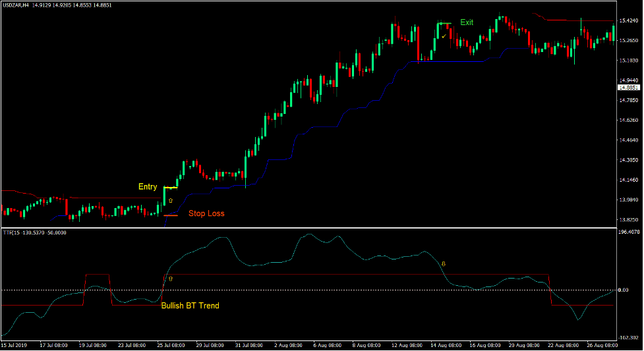The image size is (644, 351).
Task: Click the 23 Jul 08:00 time label
Action: (x=132, y=346)
